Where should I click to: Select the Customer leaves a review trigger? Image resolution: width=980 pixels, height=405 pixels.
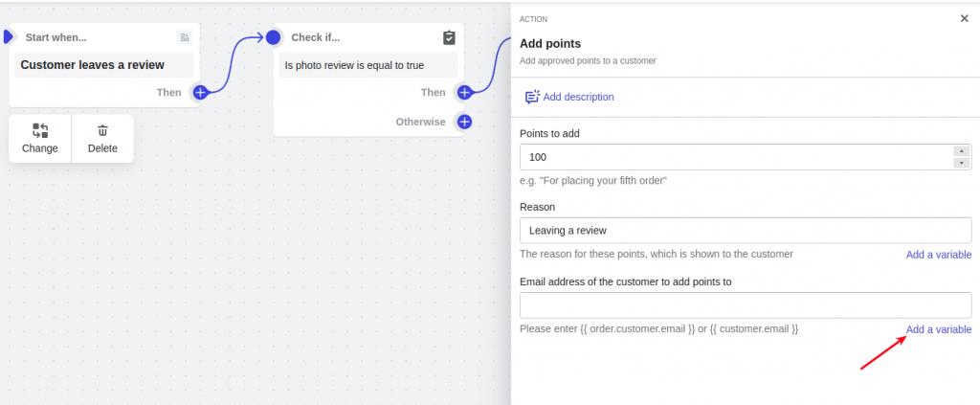point(103,65)
